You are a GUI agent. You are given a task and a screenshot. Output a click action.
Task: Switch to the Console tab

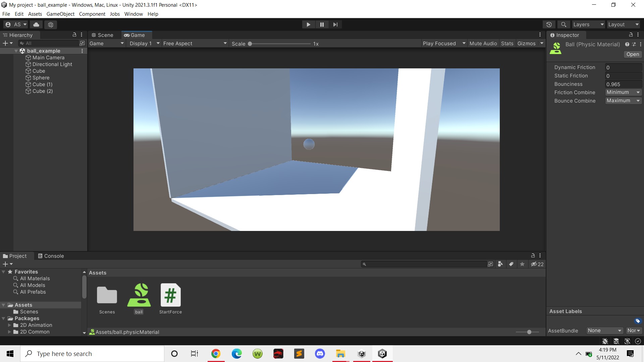[51, 256]
